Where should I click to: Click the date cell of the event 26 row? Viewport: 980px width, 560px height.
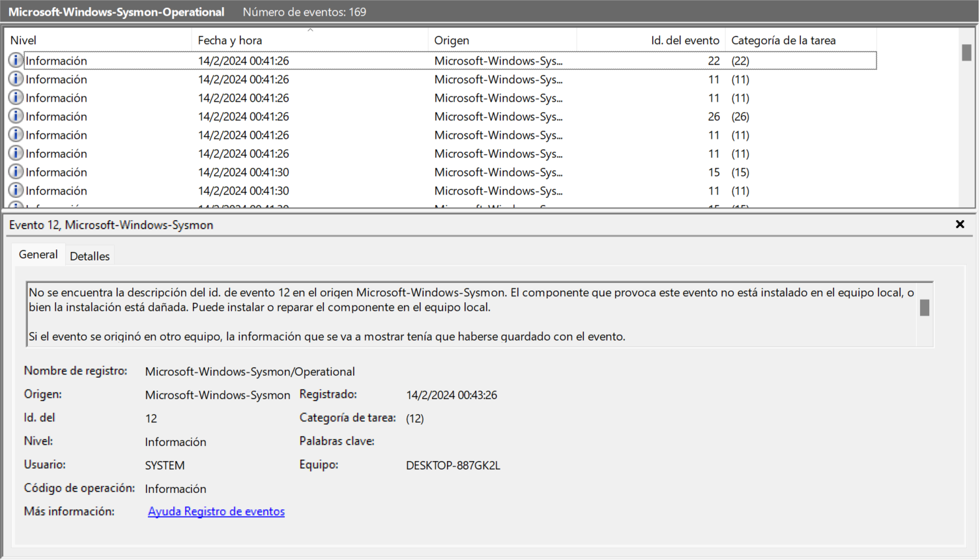(x=244, y=117)
